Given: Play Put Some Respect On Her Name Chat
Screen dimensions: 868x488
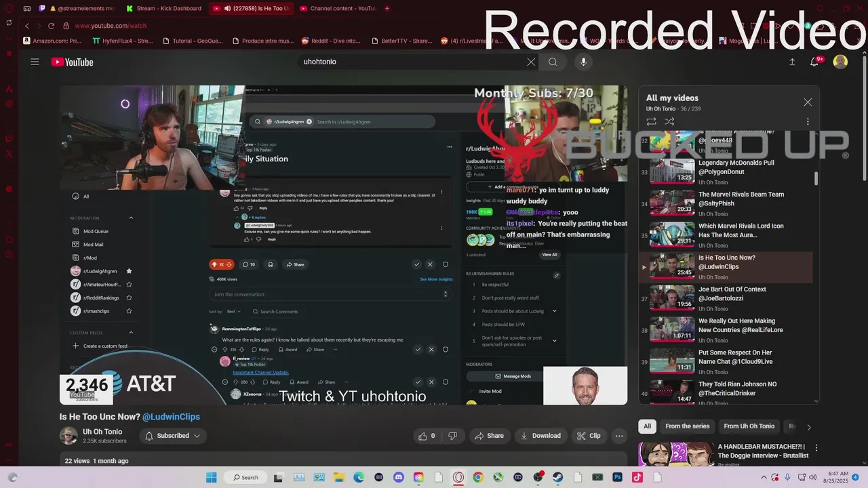Looking at the screenshot, I should [726, 361].
